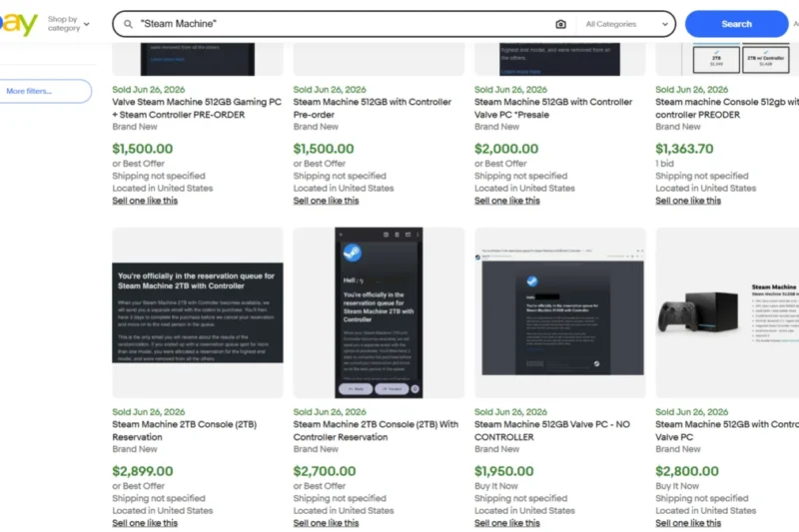Open Steam Machine 512GB Valve PC - NO CONTROLLER
This screenshot has width=799, height=532.
(x=552, y=431)
